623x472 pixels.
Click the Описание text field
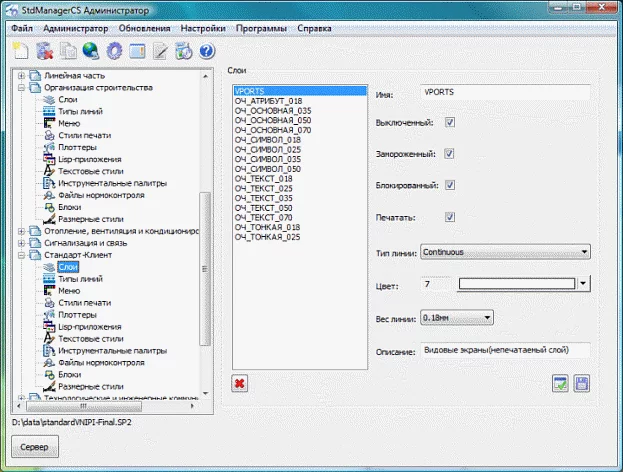tap(505, 350)
